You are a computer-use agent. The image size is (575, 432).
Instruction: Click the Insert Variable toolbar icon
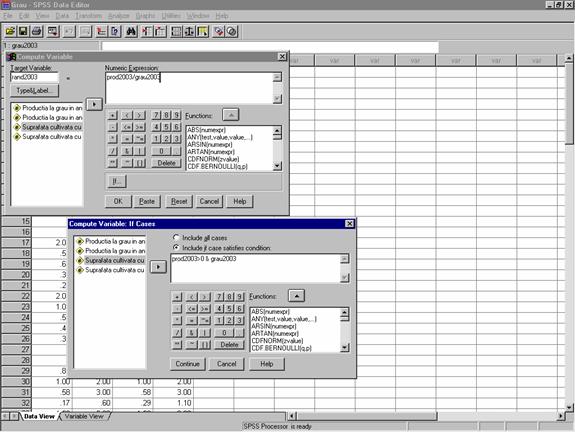(x=160, y=32)
